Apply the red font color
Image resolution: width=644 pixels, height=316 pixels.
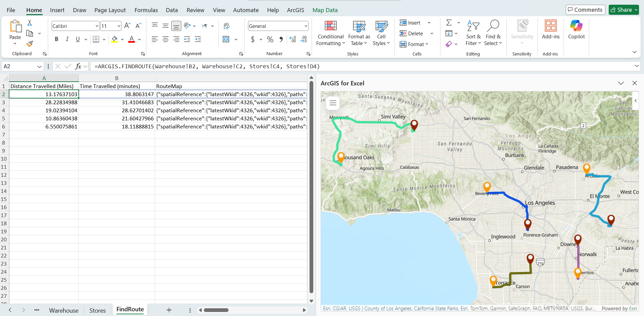(x=132, y=39)
